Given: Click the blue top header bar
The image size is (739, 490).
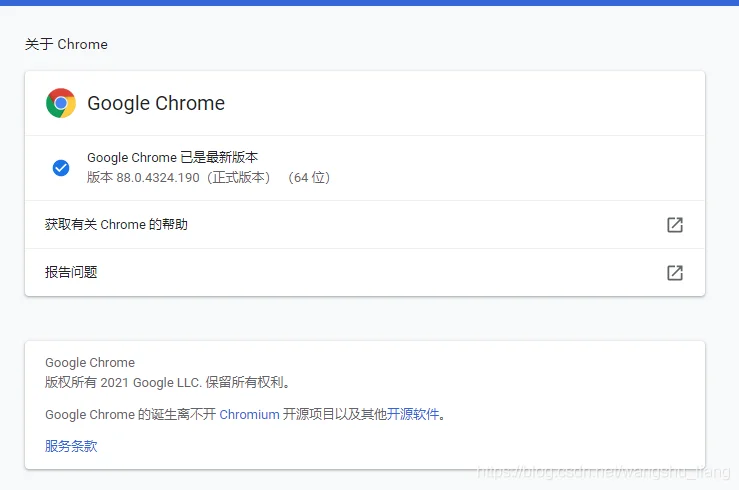Looking at the screenshot, I should (x=370, y=3).
